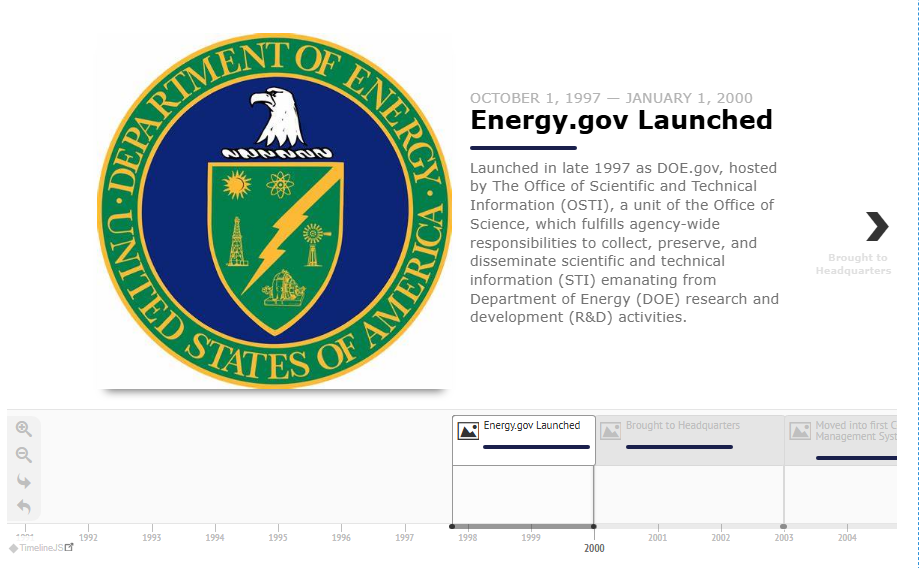Click the Energy.gov Launched headline
The image size is (923, 568).
621,121
